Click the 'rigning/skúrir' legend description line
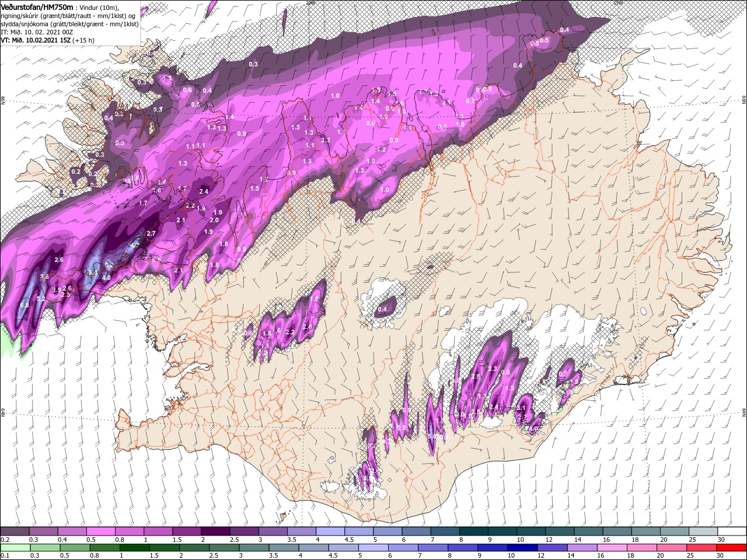Viewport: 747px width, 560px height. click(x=69, y=15)
